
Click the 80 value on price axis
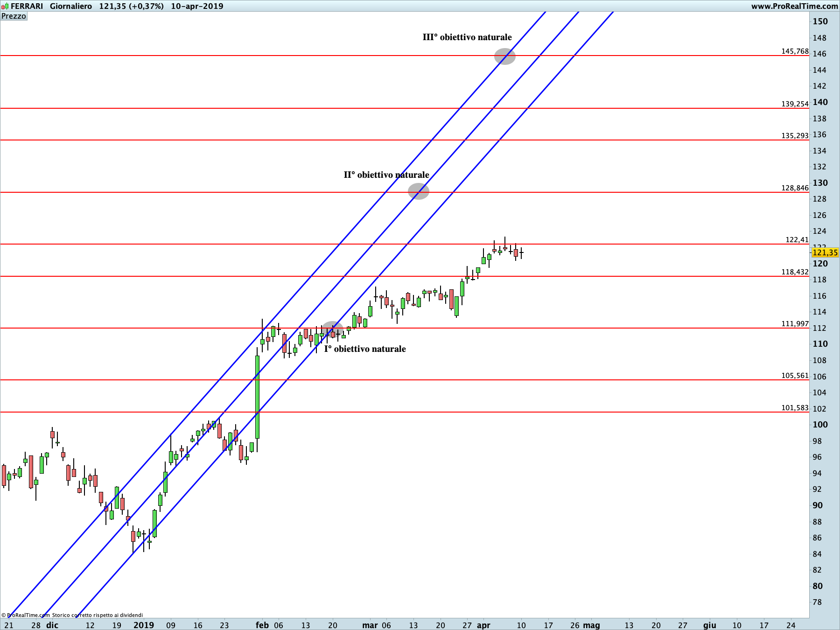point(818,586)
